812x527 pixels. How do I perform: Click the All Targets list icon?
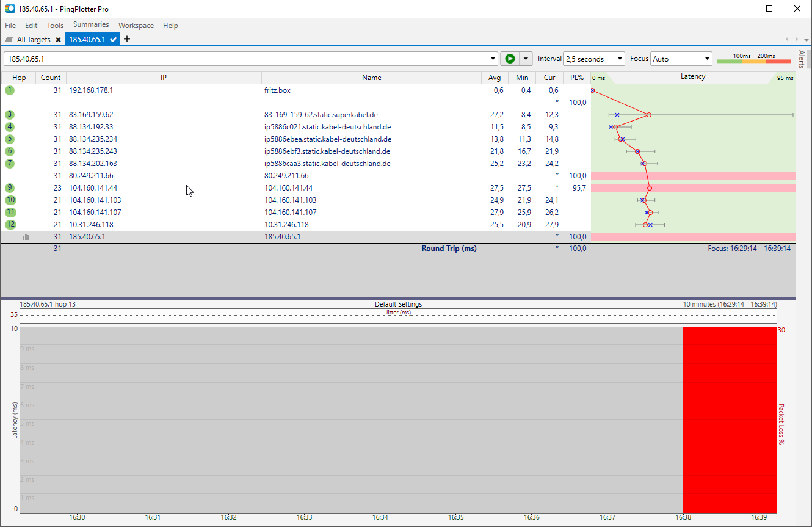click(x=9, y=40)
